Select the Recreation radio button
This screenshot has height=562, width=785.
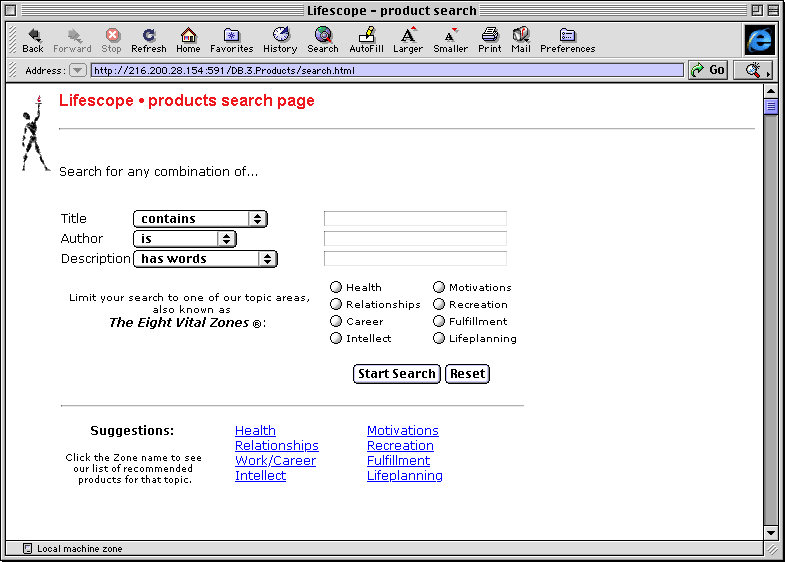439,304
